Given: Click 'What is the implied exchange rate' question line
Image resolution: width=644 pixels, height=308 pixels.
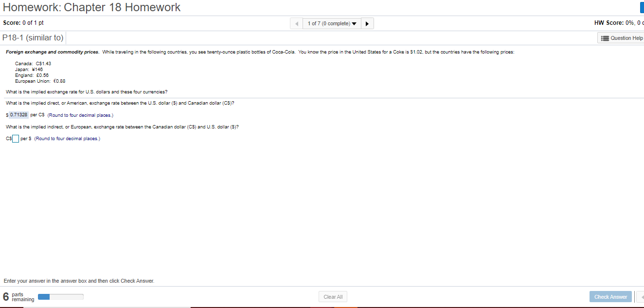Looking at the screenshot, I should click(87, 91).
